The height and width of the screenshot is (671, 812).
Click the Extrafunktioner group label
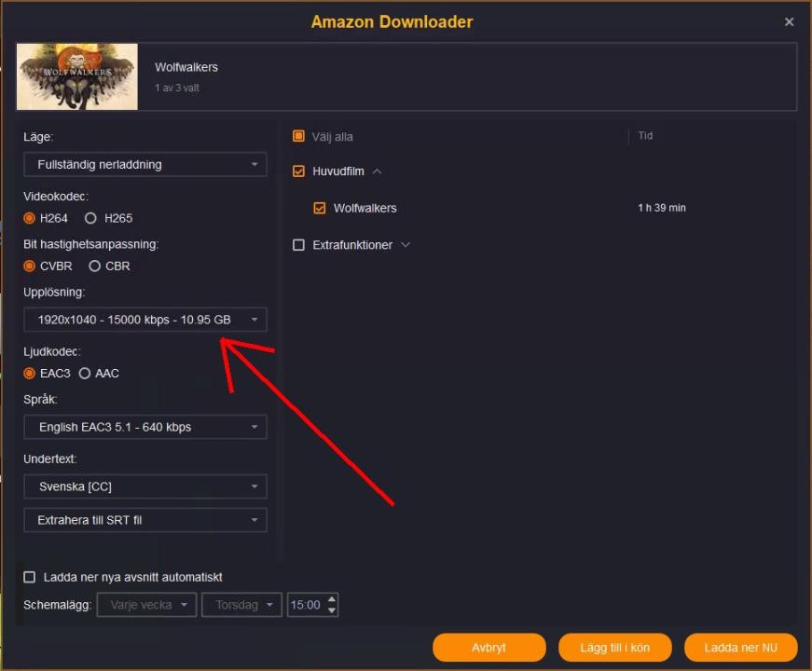pyautogui.click(x=352, y=245)
